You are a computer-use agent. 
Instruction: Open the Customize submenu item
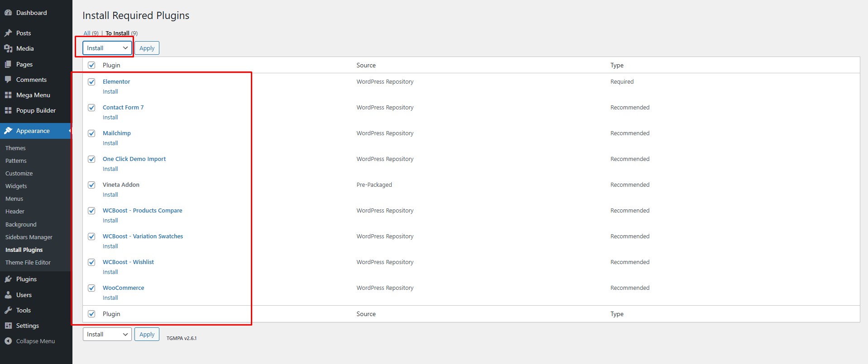click(19, 173)
